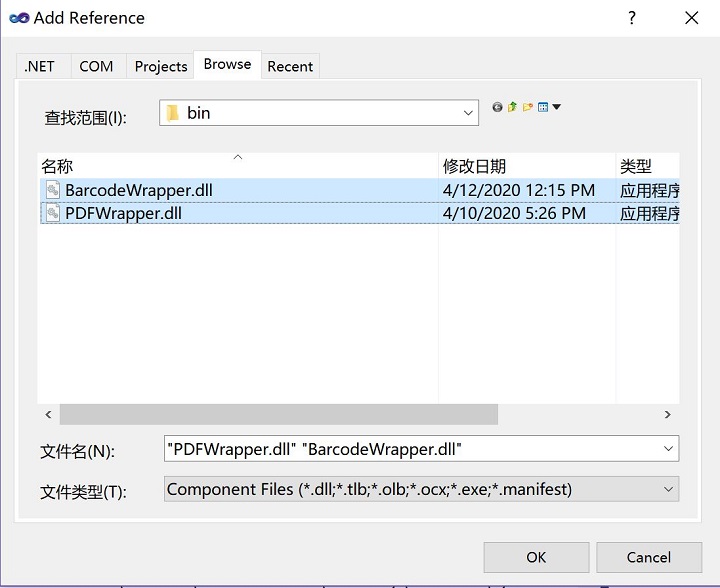The image size is (720, 588).
Task: Open the bin folder location dropdown
Action: pyautogui.click(x=468, y=113)
